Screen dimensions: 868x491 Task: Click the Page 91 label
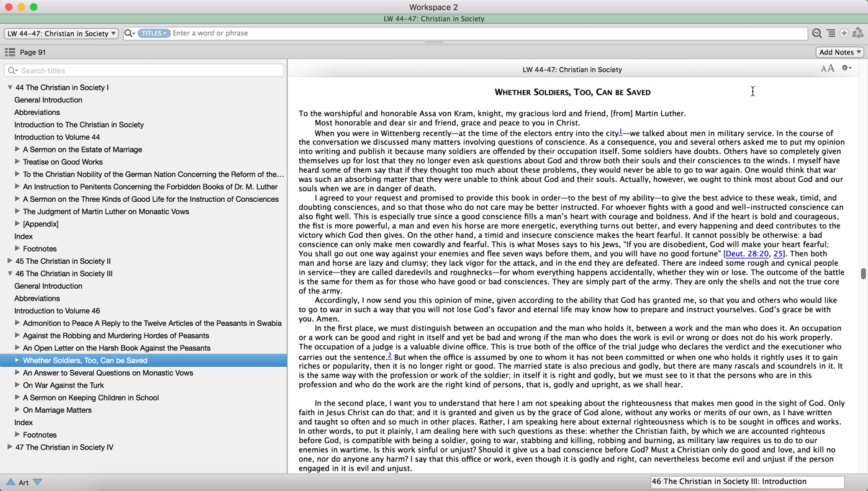[33, 53]
